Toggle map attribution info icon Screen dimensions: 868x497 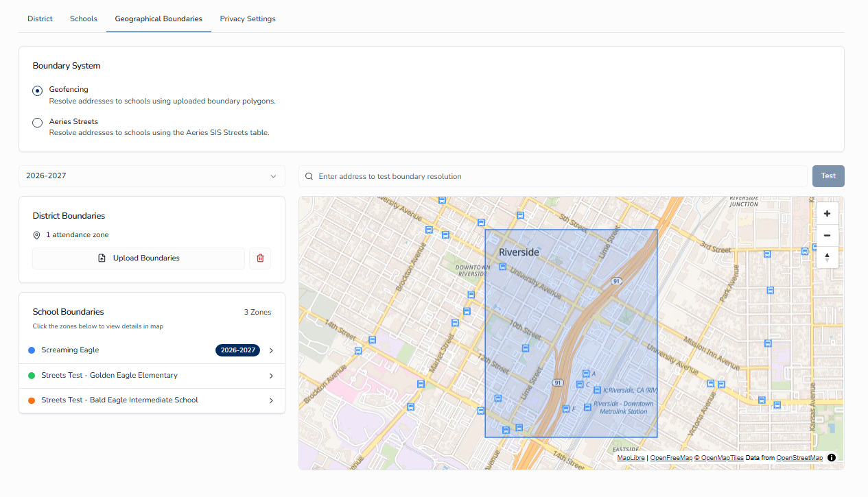tap(832, 457)
